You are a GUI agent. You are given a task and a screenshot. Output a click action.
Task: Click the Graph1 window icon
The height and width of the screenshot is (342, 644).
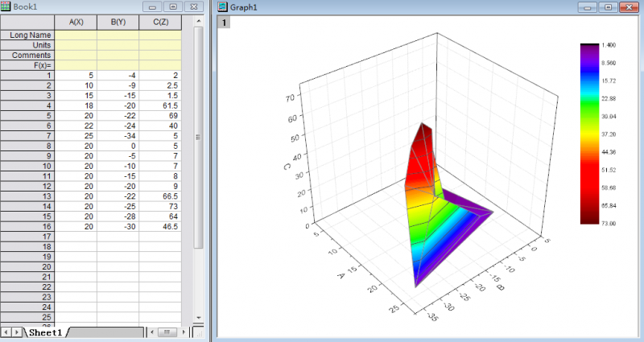pyautogui.click(x=223, y=6)
